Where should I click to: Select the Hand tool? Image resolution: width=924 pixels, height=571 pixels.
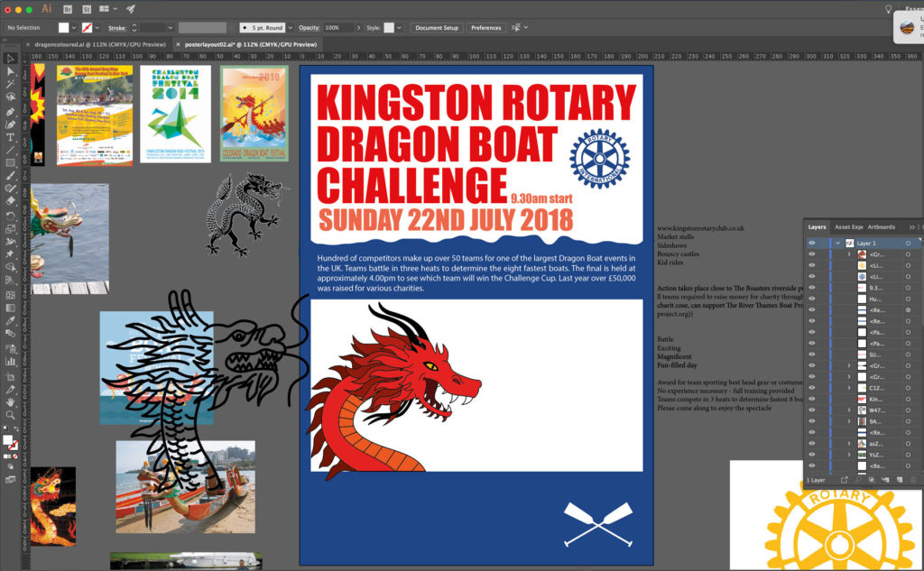(x=10, y=402)
